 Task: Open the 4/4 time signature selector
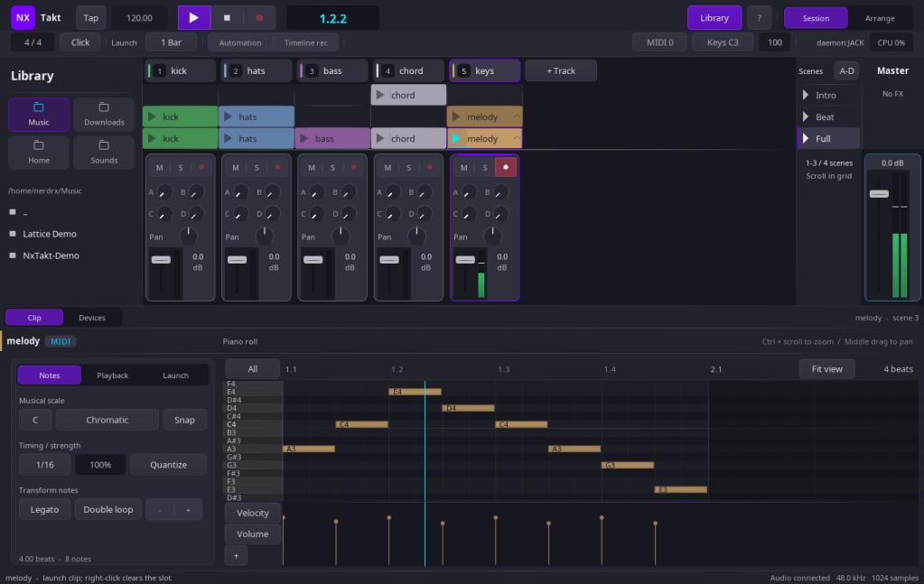33,42
